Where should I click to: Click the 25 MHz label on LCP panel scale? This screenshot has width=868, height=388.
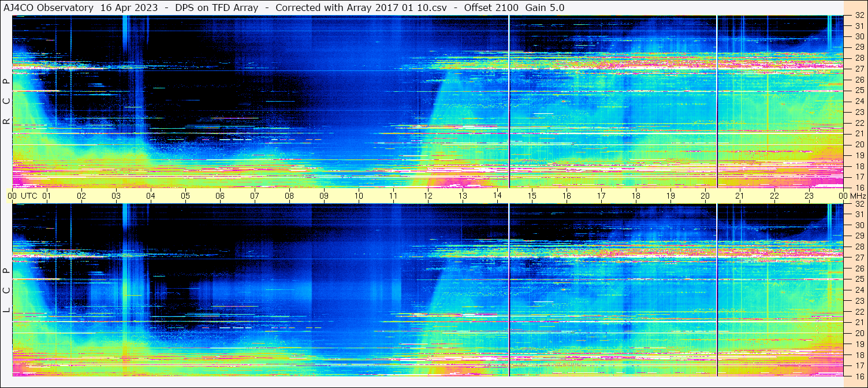859,279
